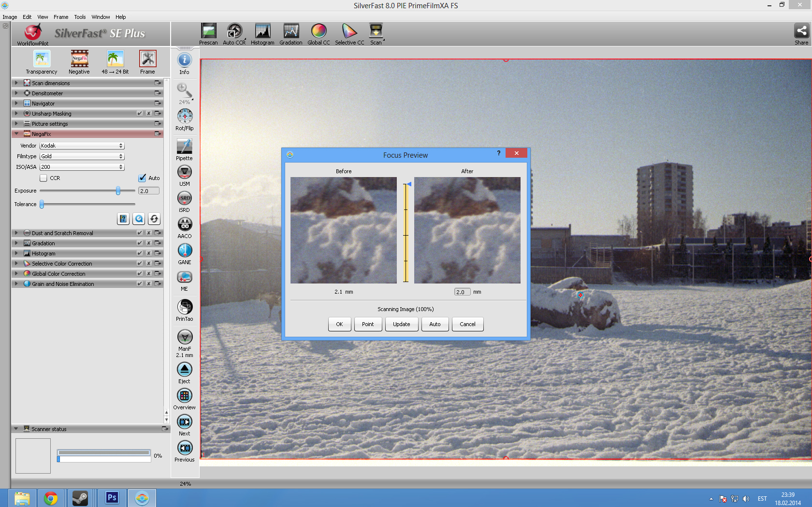Image resolution: width=812 pixels, height=507 pixels.
Task: Open the Vendor Kodak dropdown
Action: point(82,146)
